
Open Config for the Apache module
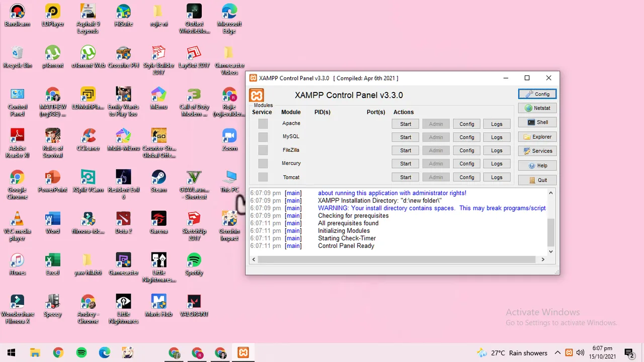coord(466,124)
